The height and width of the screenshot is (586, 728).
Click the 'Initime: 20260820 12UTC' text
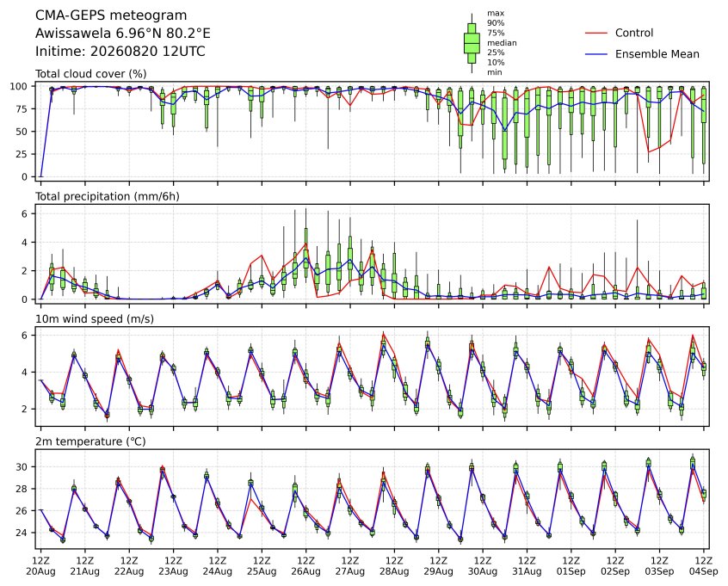[x=120, y=51]
